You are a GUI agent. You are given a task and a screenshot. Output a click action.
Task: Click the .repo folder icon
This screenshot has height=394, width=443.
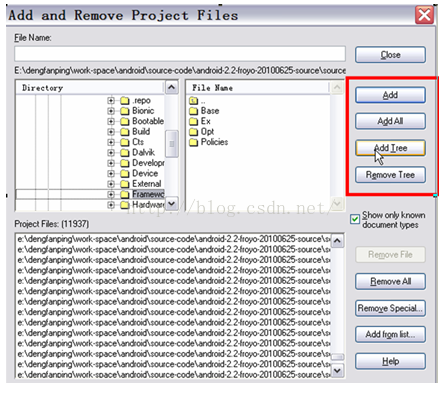click(x=124, y=100)
